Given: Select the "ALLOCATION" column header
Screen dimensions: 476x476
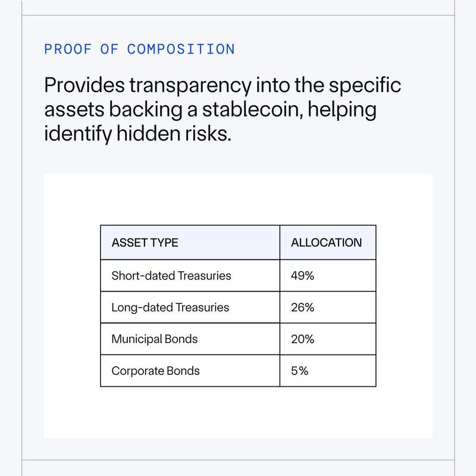Looking at the screenshot, I should coord(326,243).
